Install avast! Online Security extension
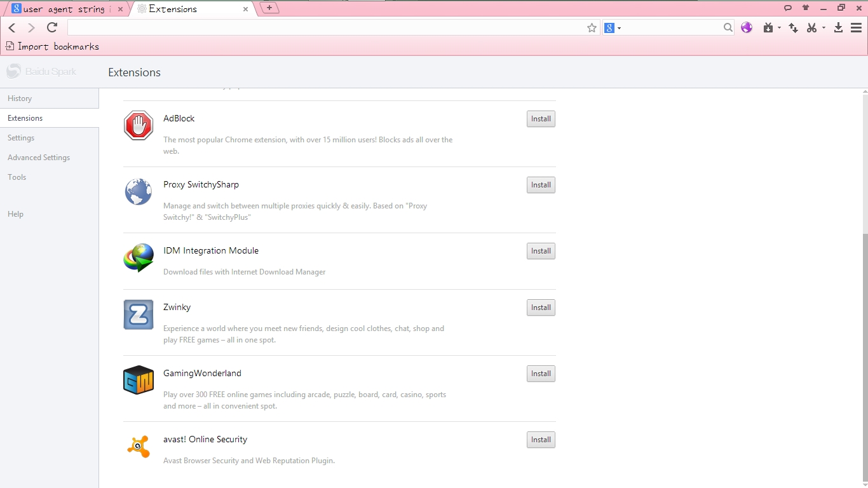This screenshot has height=488, width=868. click(x=541, y=440)
